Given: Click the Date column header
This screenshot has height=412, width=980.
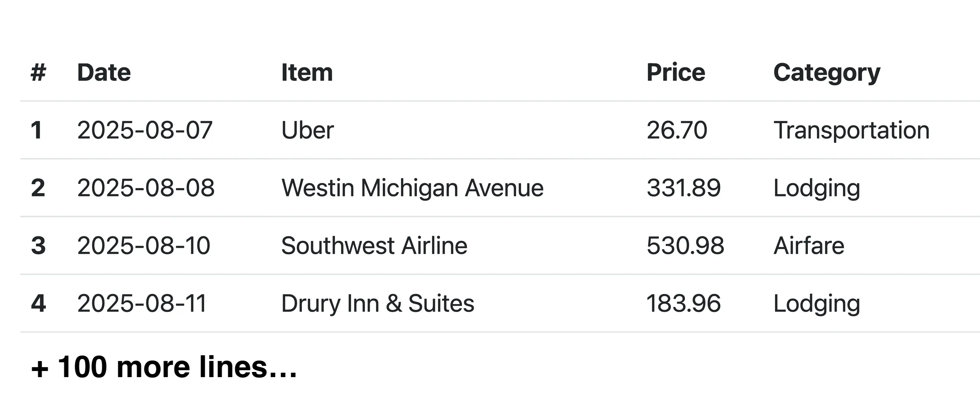Looking at the screenshot, I should pos(104,72).
